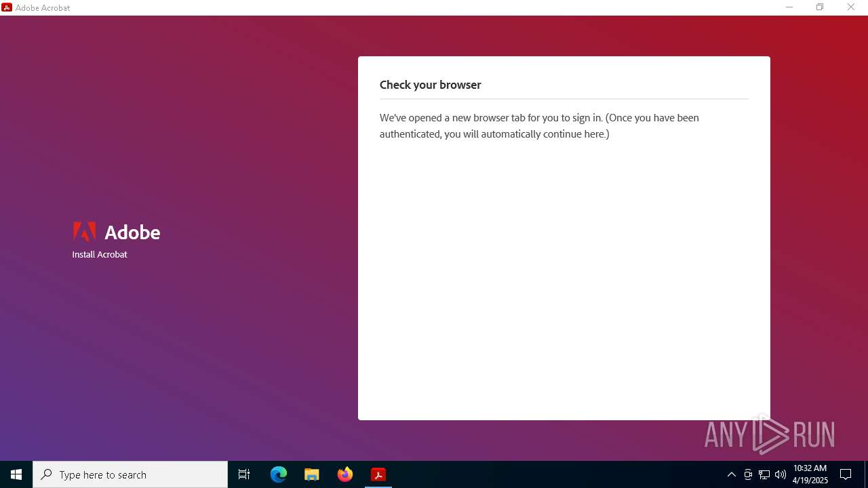Open network status tray icon
The height and width of the screenshot is (488, 868).
click(764, 474)
